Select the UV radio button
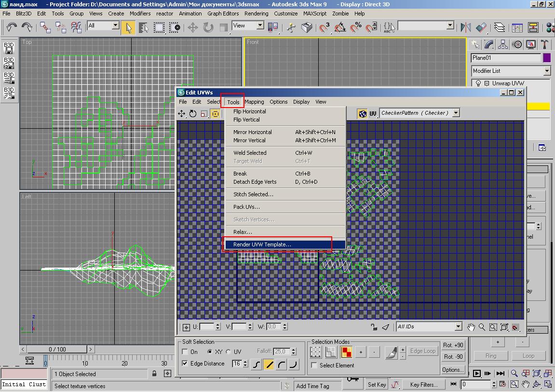Screen dimensions: 555x392 [x=228, y=352]
